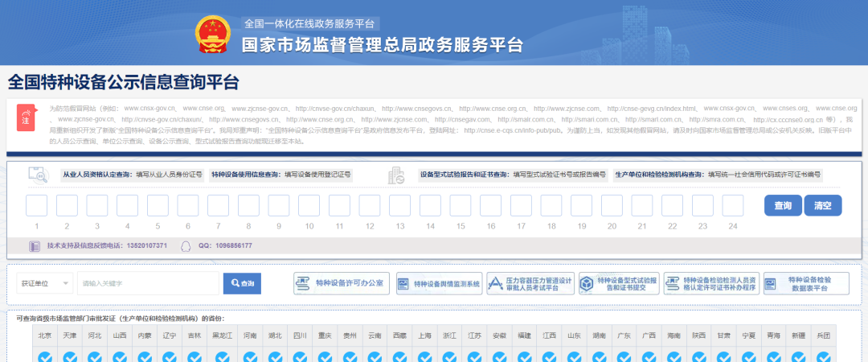Click character box number 5
The width and height of the screenshot is (868, 362).
pos(158,205)
